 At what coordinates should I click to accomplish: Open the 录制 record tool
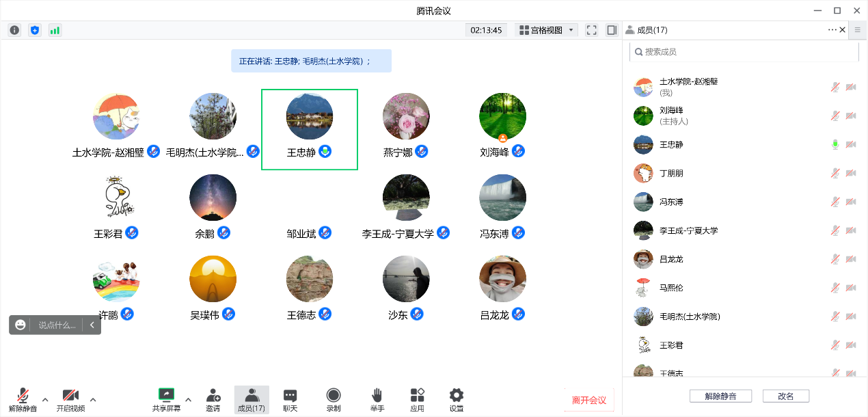coord(334,400)
